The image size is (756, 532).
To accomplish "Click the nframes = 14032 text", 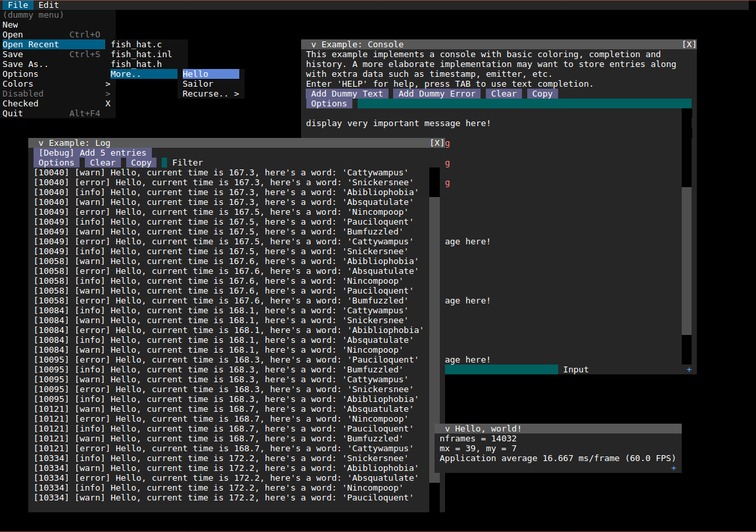I will (478, 439).
